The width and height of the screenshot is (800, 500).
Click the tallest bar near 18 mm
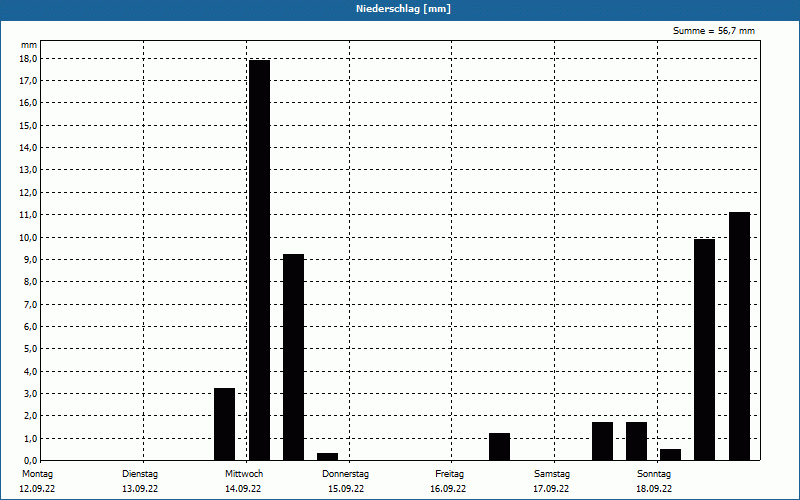point(259,260)
